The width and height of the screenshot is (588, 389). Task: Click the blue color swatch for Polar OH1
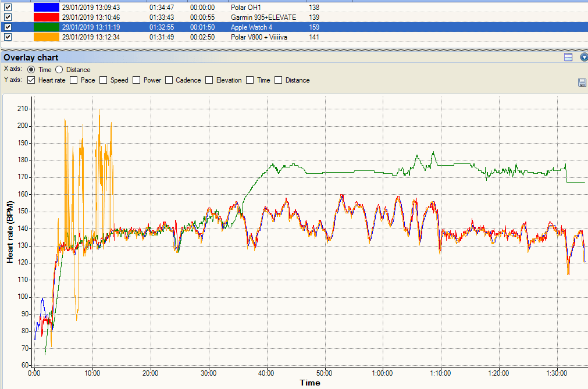pyautogui.click(x=47, y=7)
